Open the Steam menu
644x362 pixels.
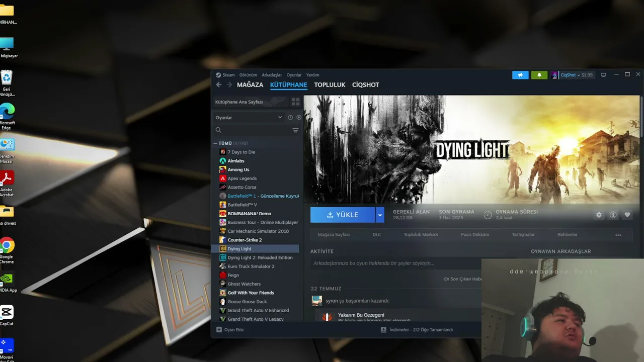point(228,75)
